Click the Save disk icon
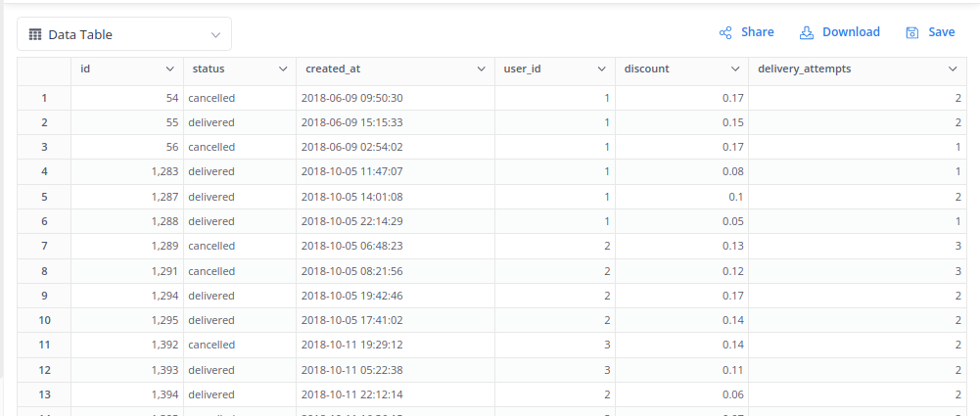 [912, 32]
